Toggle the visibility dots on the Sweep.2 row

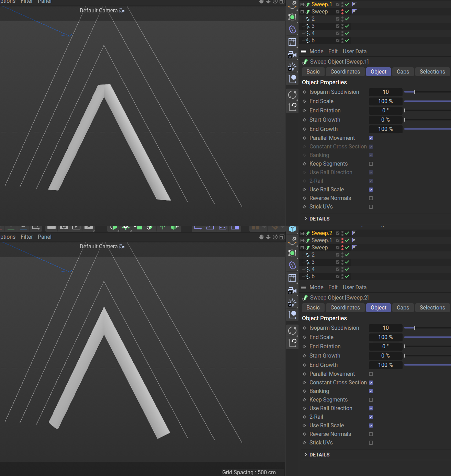click(342, 233)
